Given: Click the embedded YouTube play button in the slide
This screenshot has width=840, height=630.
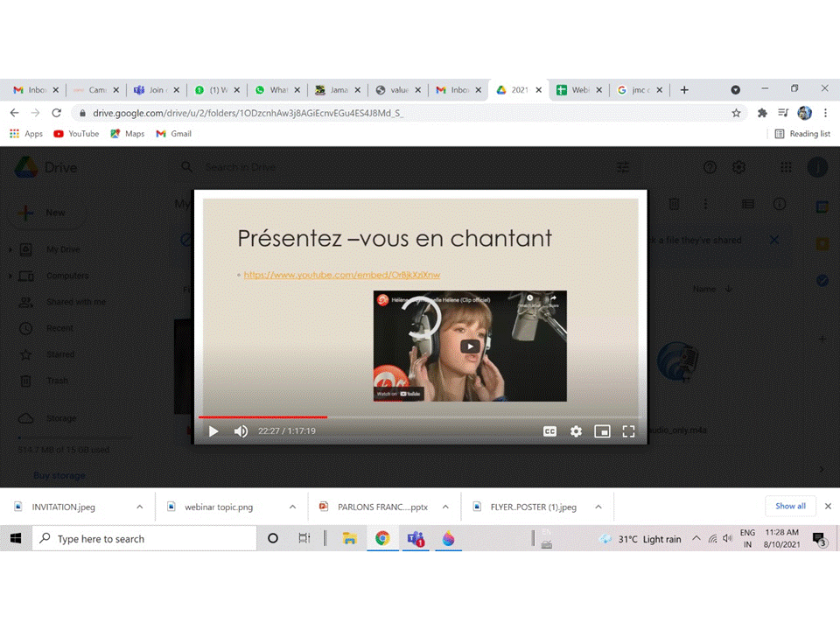Looking at the screenshot, I should pyautogui.click(x=470, y=346).
